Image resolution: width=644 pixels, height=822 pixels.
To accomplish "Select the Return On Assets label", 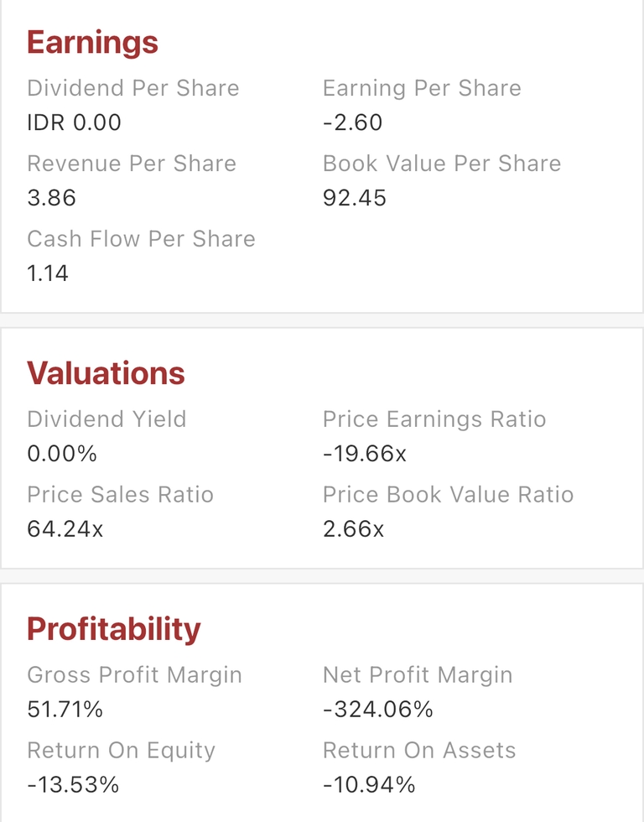I will click(x=419, y=751).
